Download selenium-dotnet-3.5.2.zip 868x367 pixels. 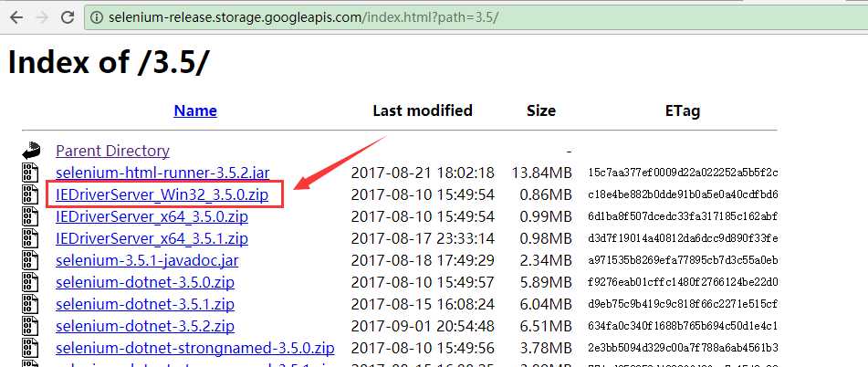click(145, 326)
